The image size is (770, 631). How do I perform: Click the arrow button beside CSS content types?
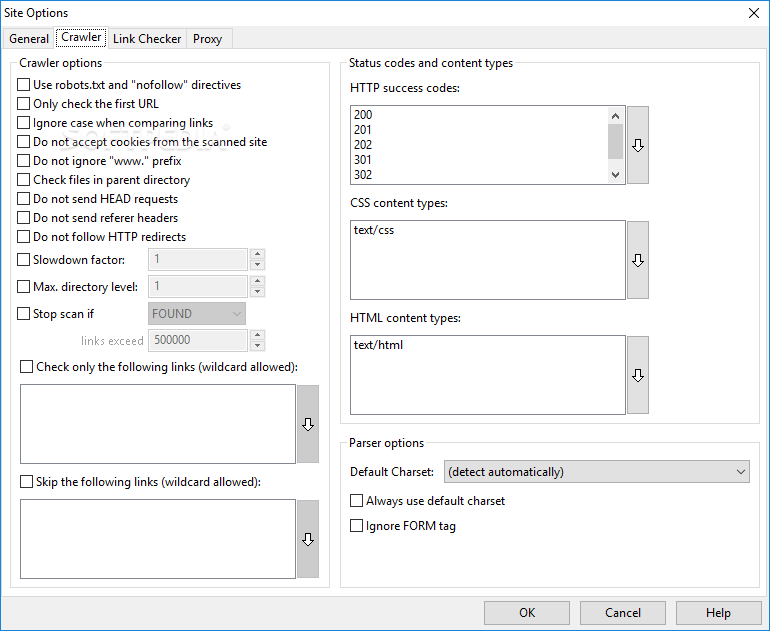(x=638, y=260)
